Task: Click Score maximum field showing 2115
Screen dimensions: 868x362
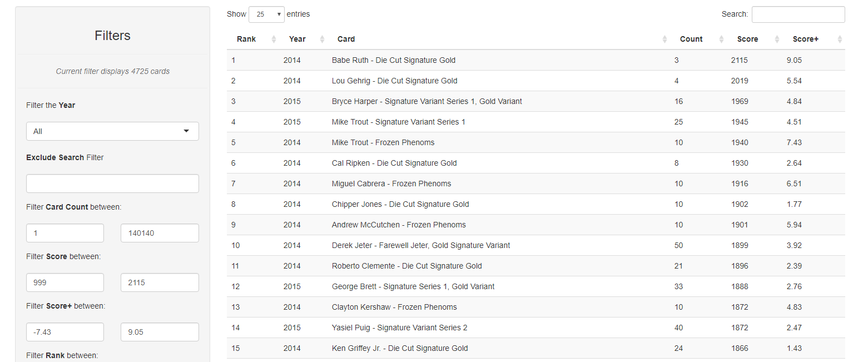Action: pos(160,282)
